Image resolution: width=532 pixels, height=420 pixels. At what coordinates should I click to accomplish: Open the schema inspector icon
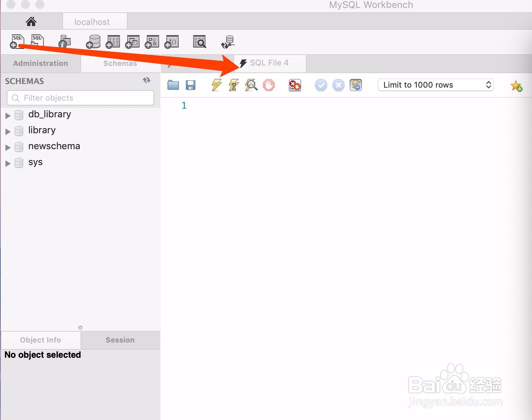pyautogui.click(x=65, y=42)
